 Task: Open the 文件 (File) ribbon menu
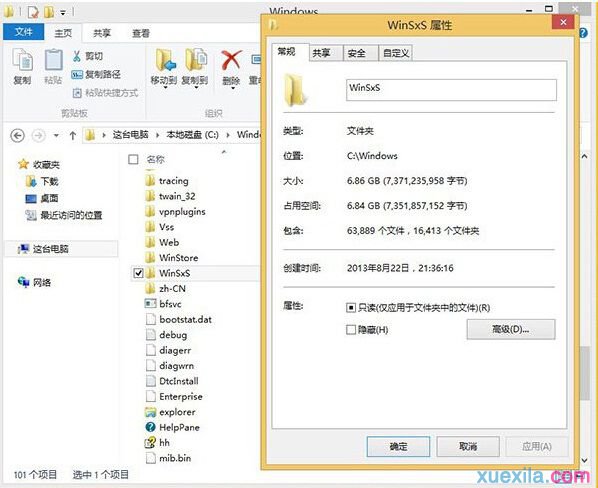click(x=24, y=32)
